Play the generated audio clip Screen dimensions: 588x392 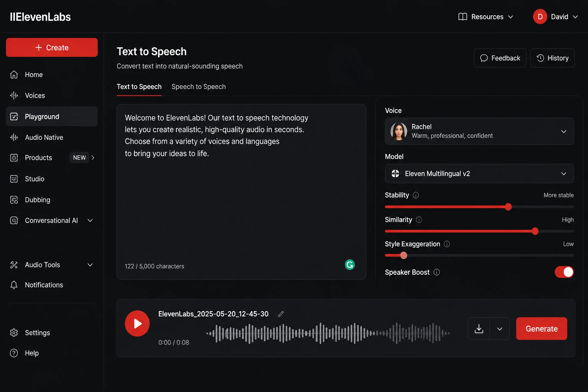(x=137, y=323)
